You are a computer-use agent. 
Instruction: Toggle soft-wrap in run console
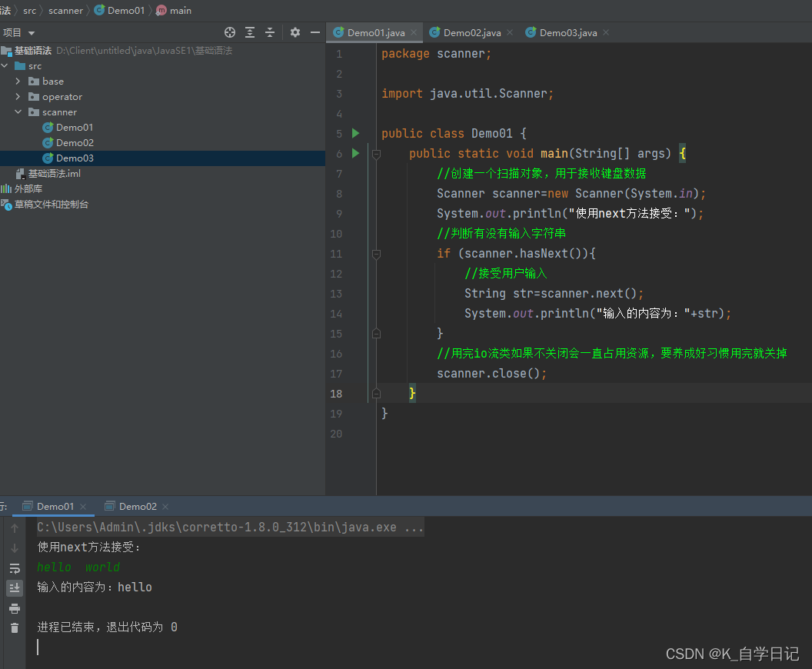[15, 568]
